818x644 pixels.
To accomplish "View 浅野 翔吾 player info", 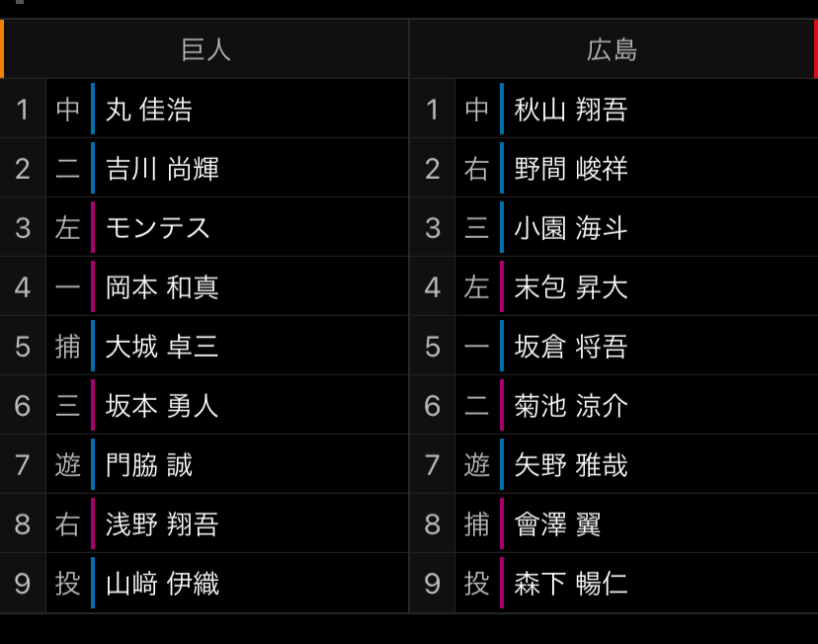I will point(163,524).
